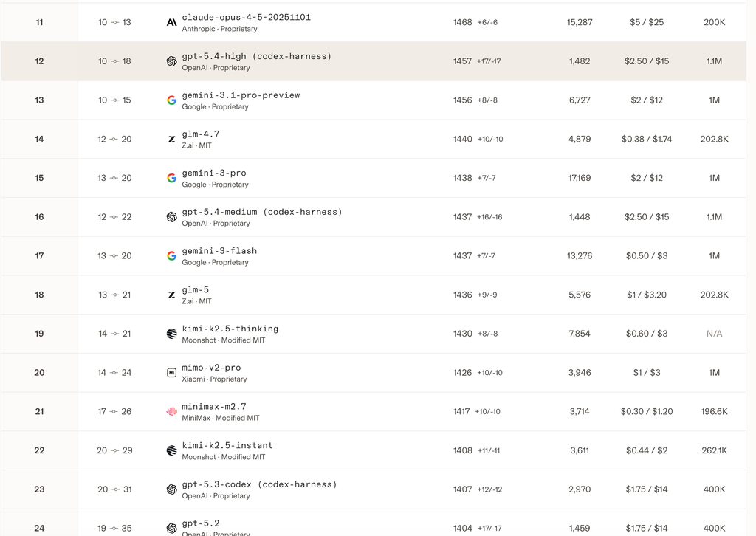The height and width of the screenshot is (536, 756).
Task: Click the 1440 score for glm-4.7
Action: 463,139
